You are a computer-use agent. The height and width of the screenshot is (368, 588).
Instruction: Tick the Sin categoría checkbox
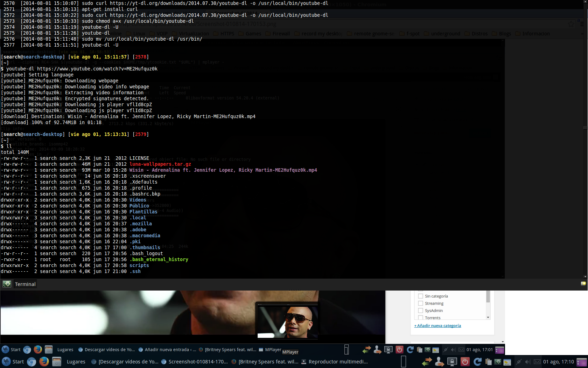[421, 296]
